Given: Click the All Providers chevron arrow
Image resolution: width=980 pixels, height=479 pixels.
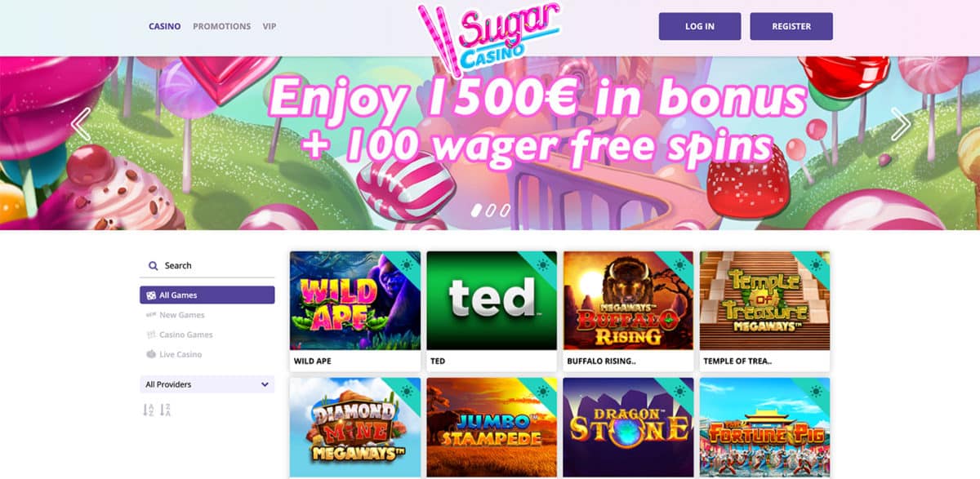Looking at the screenshot, I should pyautogui.click(x=265, y=384).
